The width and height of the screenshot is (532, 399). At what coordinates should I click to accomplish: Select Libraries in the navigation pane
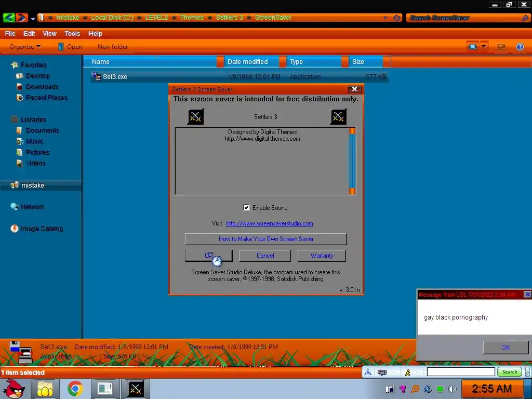pyautogui.click(x=33, y=119)
